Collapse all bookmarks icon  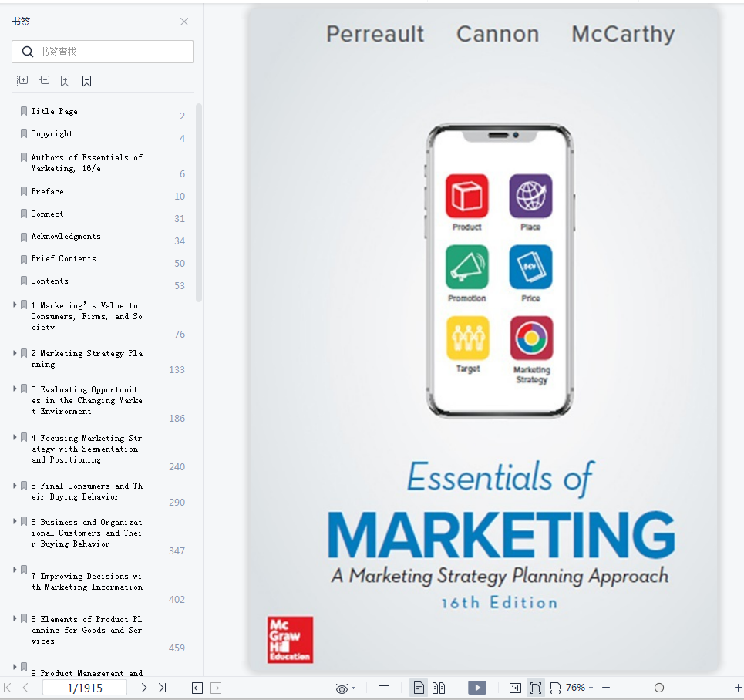click(x=44, y=81)
